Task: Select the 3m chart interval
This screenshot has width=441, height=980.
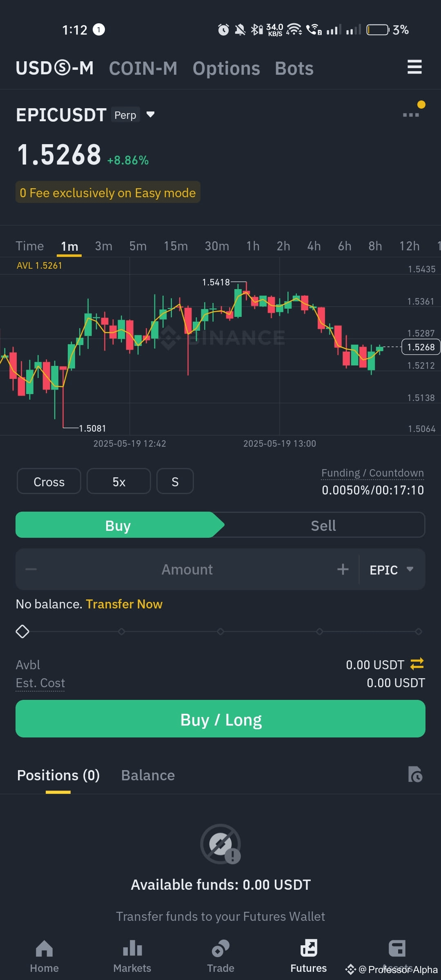Action: pyautogui.click(x=104, y=246)
